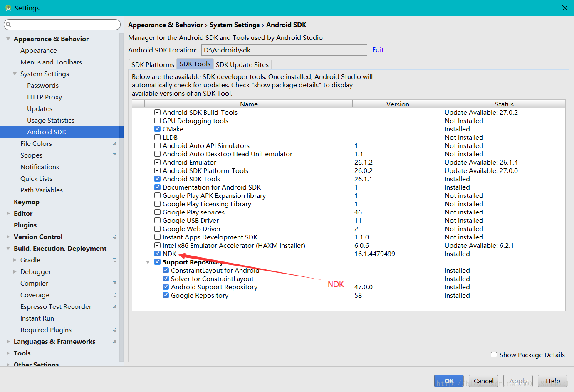Uncheck ConstraintLayout for Android checkbox
574x392 pixels.
point(166,270)
